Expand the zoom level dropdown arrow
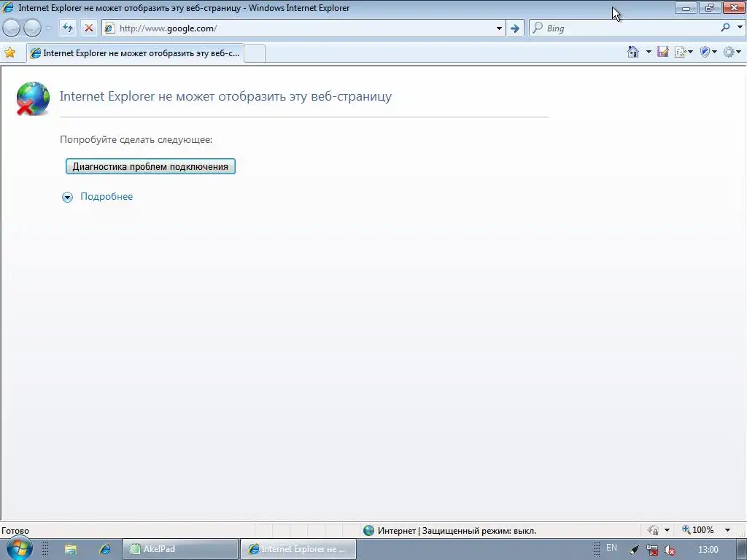The width and height of the screenshot is (747, 560). click(727, 530)
